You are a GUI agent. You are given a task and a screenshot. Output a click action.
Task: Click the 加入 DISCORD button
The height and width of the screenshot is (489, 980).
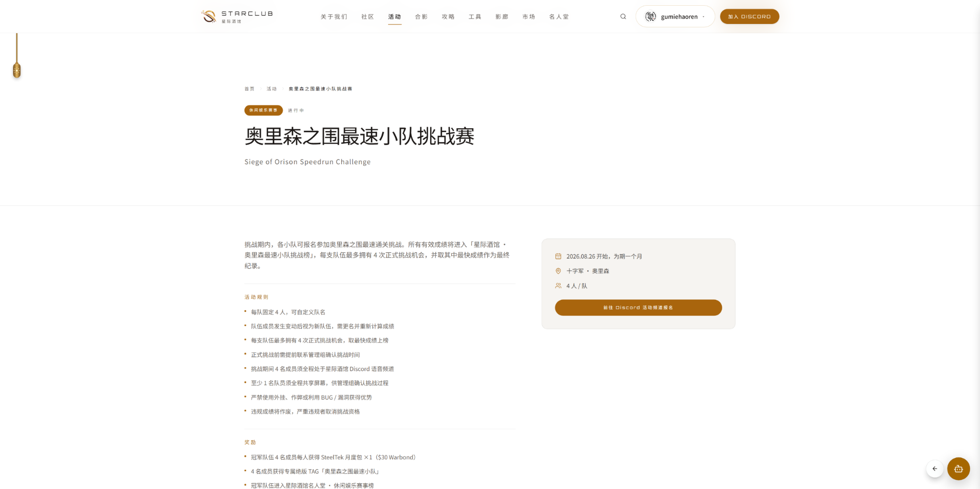click(x=749, y=16)
